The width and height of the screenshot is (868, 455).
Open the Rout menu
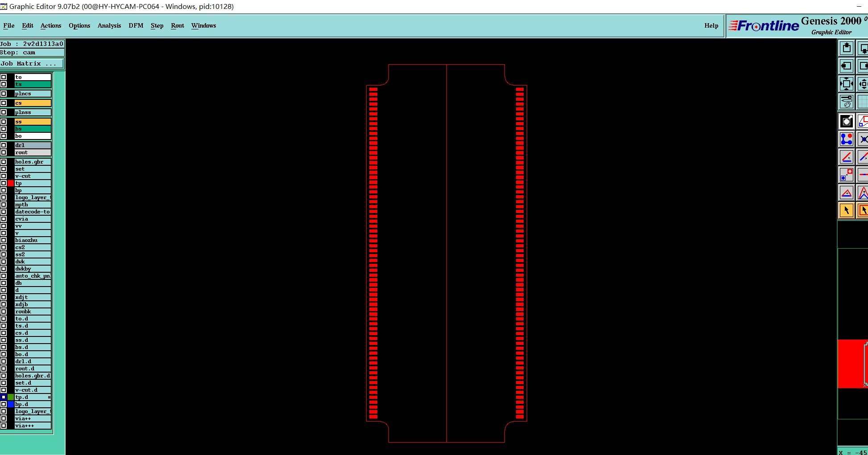[178, 26]
